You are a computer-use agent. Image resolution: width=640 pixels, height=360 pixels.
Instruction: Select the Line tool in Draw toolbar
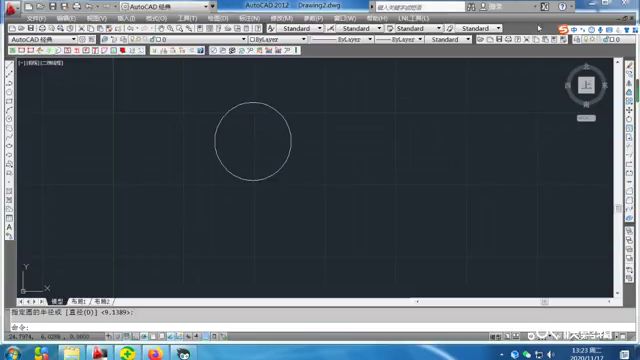coord(9,66)
